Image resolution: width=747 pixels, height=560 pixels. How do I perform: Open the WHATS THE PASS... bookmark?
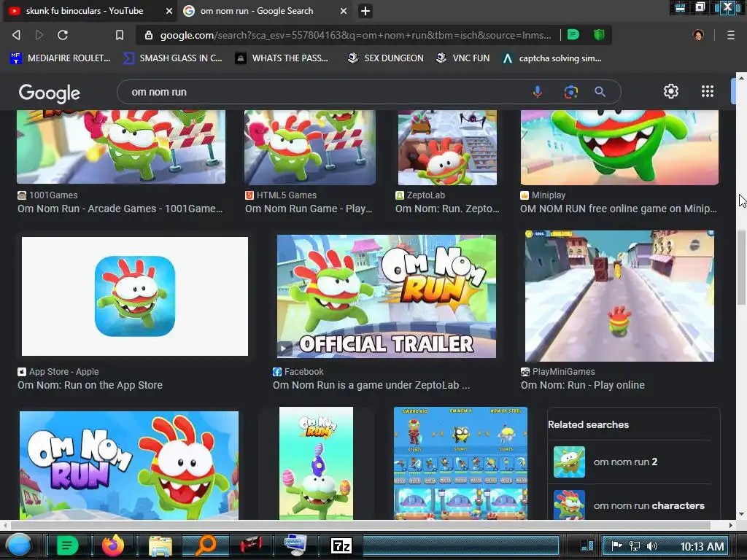pos(282,58)
